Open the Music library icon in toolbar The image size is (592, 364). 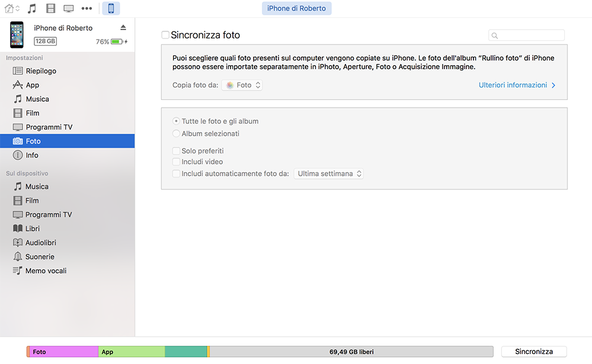click(x=32, y=8)
